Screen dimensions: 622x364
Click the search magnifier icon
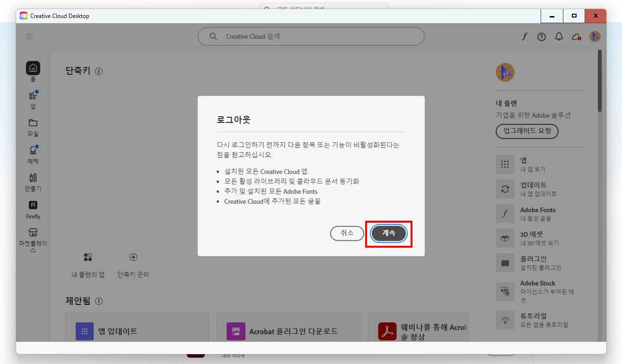coord(213,36)
